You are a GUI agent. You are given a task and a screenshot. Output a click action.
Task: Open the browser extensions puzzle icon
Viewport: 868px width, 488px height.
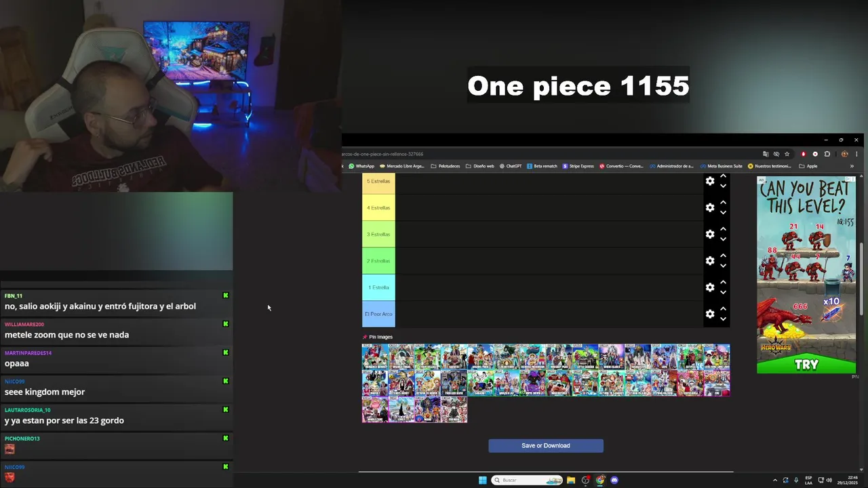[x=827, y=154]
